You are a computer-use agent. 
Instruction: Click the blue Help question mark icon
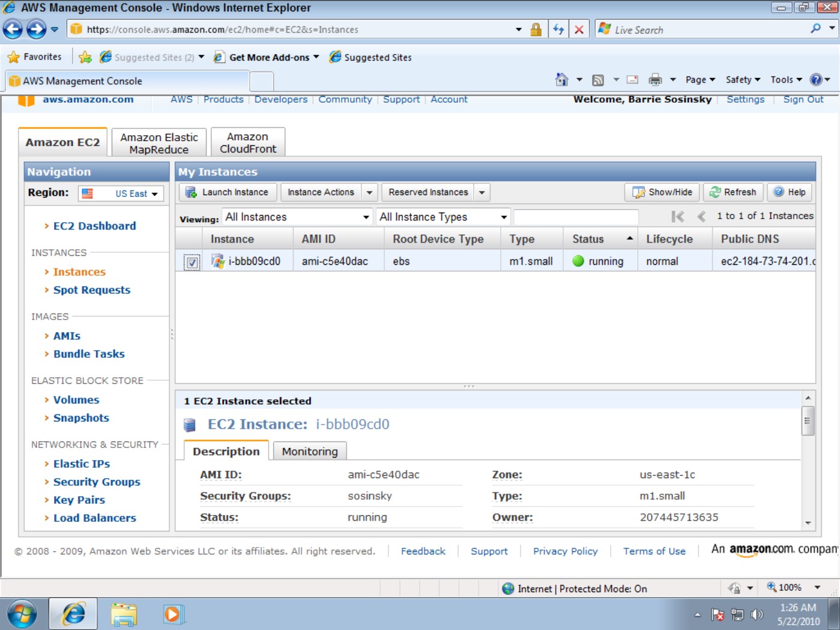(x=816, y=79)
